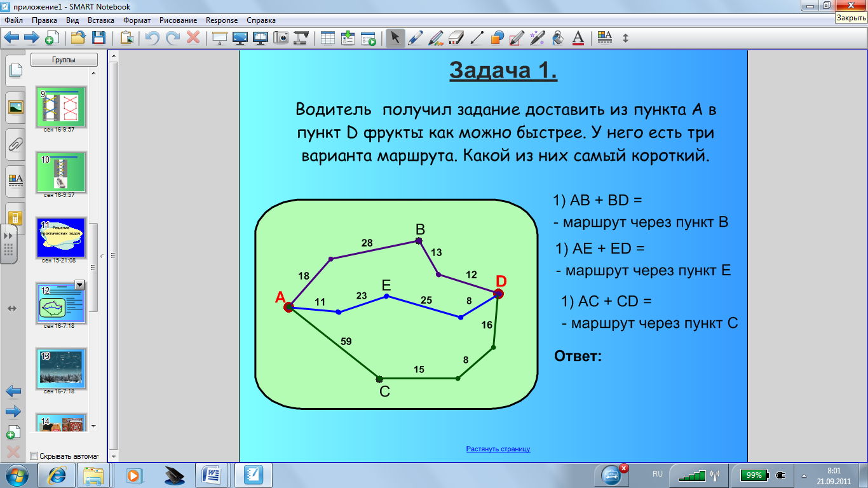Open the Группы dropdown button
Screen dimensions: 868x488
point(64,60)
